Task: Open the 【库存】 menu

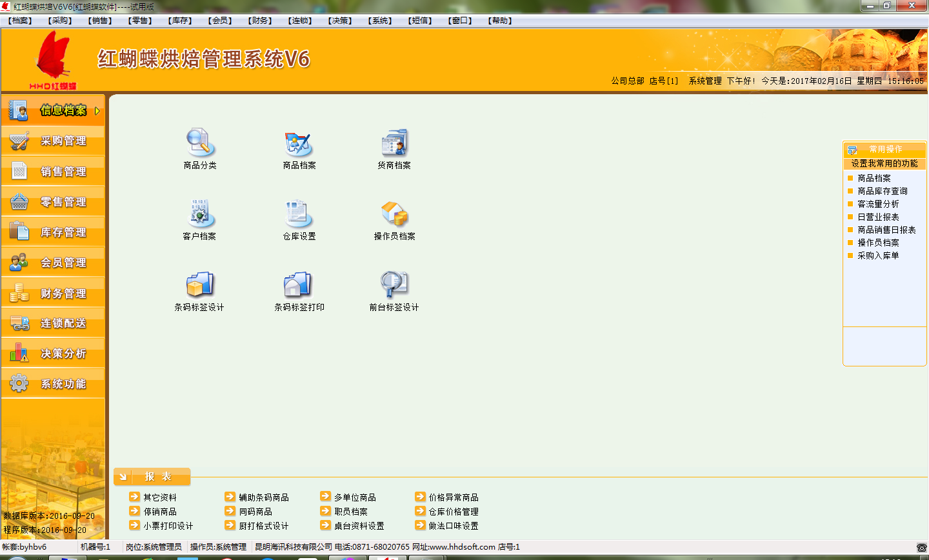Action: (x=181, y=21)
